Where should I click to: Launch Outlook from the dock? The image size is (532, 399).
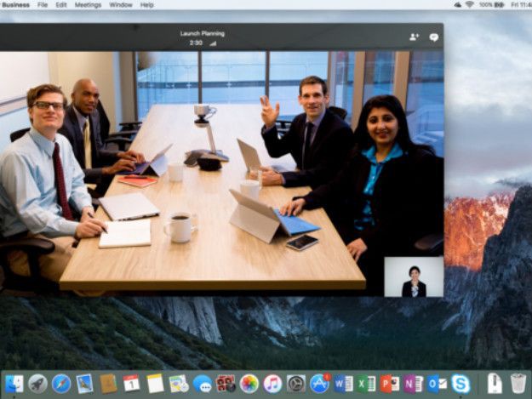(437, 384)
